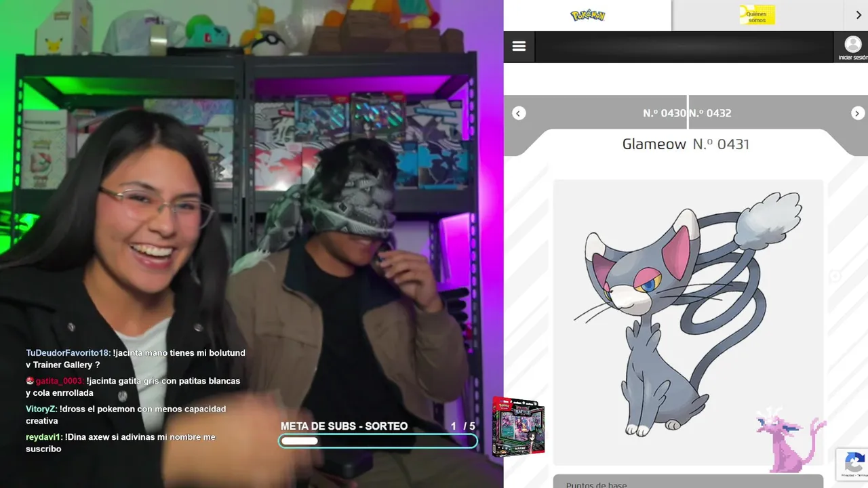Viewport: 868px width, 488px height.
Task: Open the N.º 0430 previous entry link
Action: (x=664, y=113)
